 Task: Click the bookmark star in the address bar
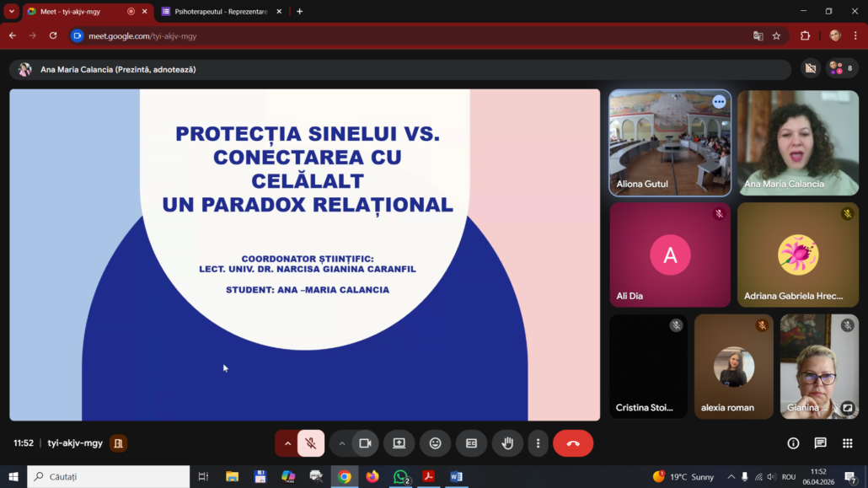(777, 36)
